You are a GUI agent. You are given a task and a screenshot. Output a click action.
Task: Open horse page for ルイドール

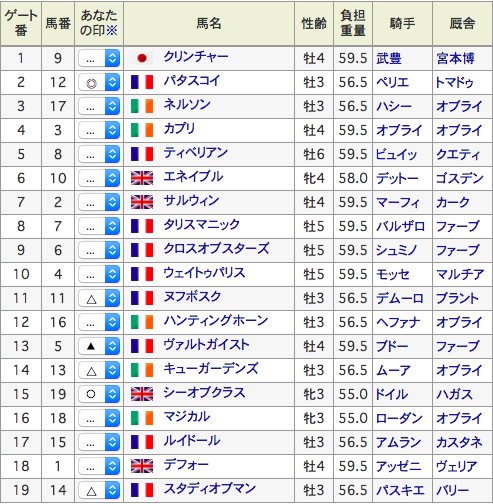click(x=192, y=441)
